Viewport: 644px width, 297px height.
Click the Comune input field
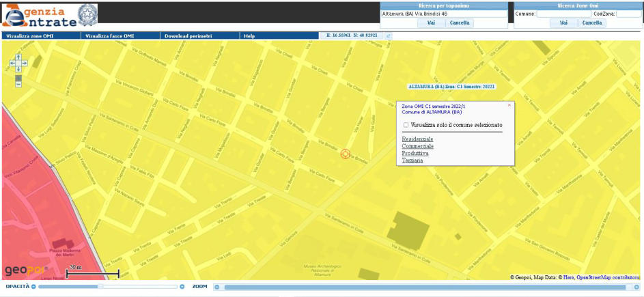[x=563, y=14]
